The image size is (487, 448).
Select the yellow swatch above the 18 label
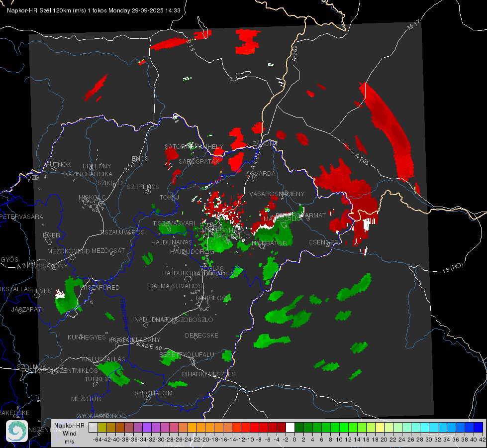pos(380,428)
